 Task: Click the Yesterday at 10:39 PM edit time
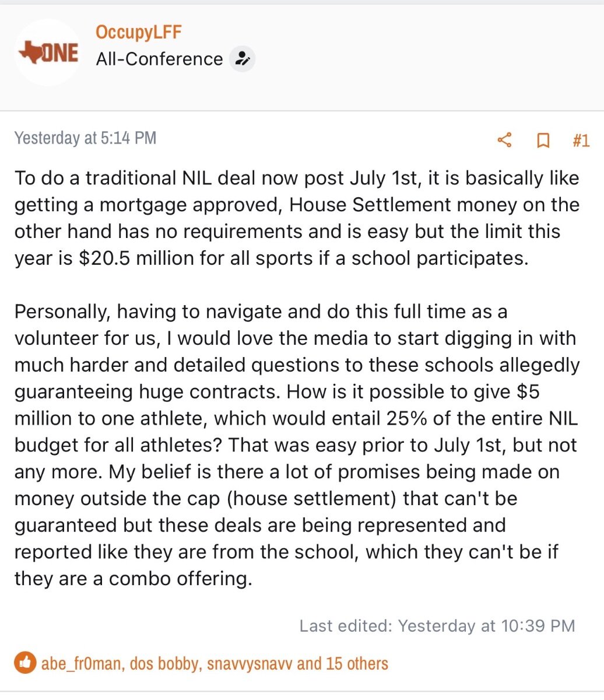tap(486, 626)
